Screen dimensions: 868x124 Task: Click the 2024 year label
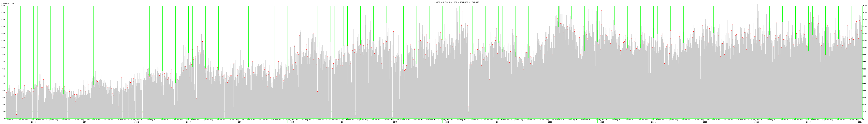coord(757,122)
